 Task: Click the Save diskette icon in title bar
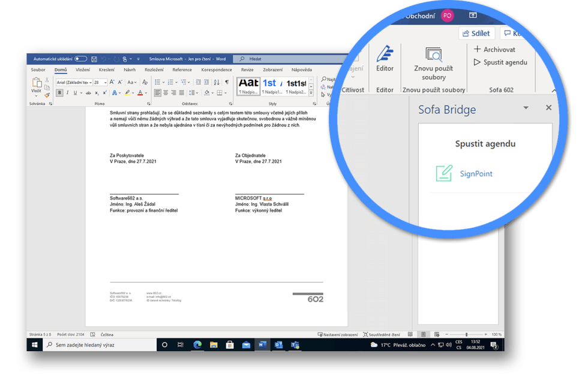coord(94,59)
